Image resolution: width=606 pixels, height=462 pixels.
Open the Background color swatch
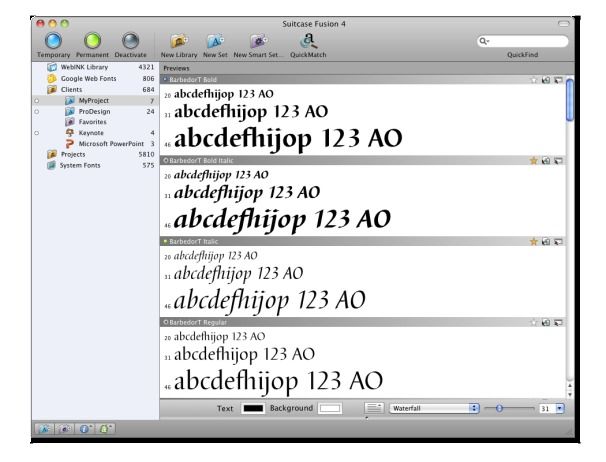pos(330,408)
